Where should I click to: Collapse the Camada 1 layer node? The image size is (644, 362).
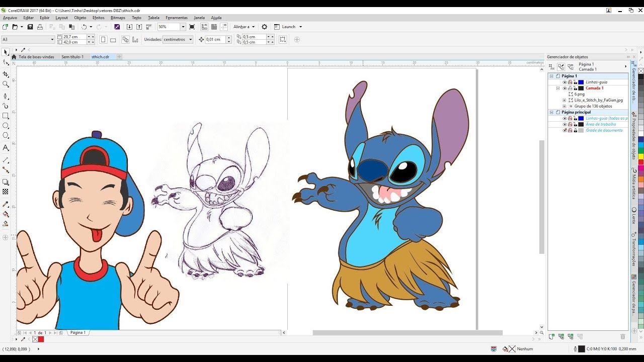557,88
